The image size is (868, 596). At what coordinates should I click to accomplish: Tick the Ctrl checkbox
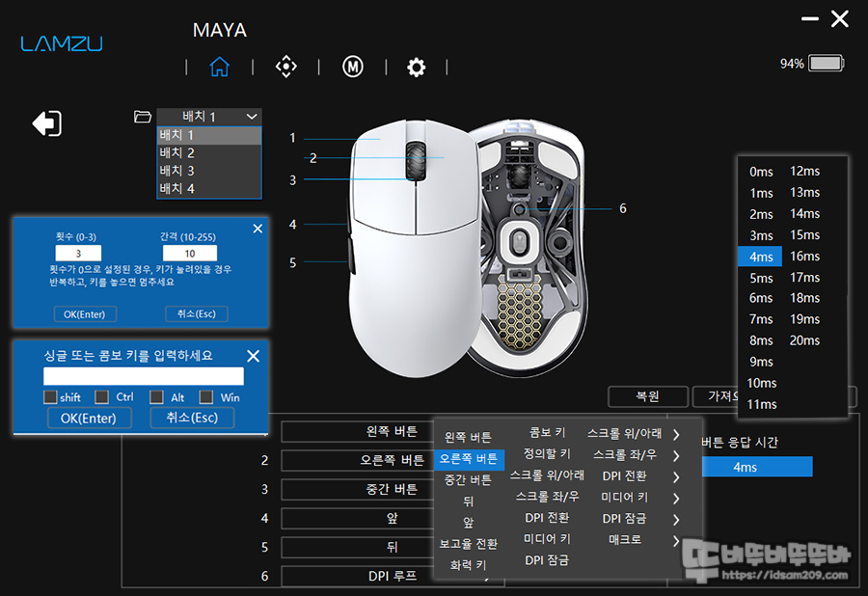point(102,396)
